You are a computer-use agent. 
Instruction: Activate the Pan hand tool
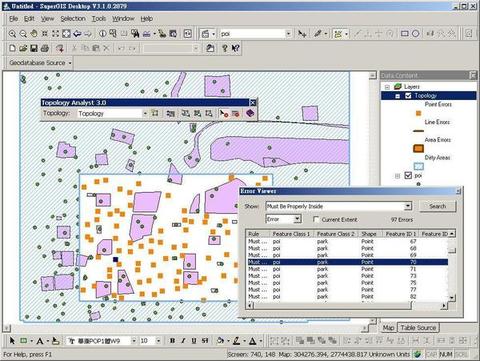pos(34,34)
